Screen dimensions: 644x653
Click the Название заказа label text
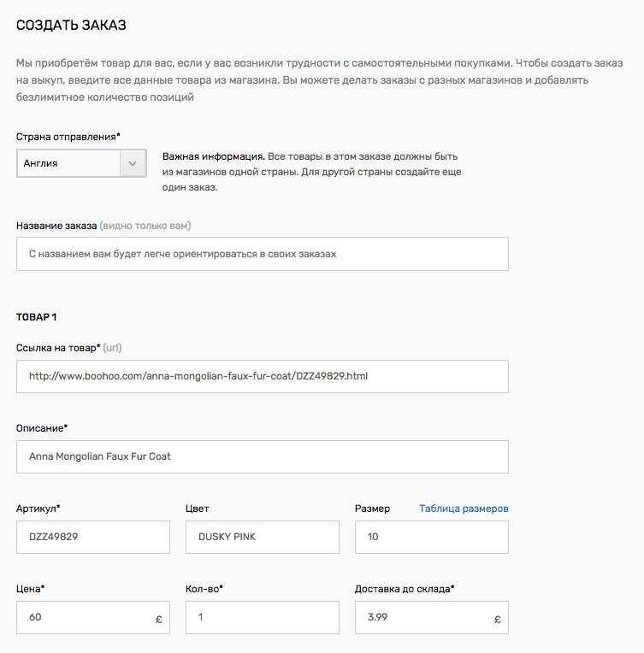56,226
